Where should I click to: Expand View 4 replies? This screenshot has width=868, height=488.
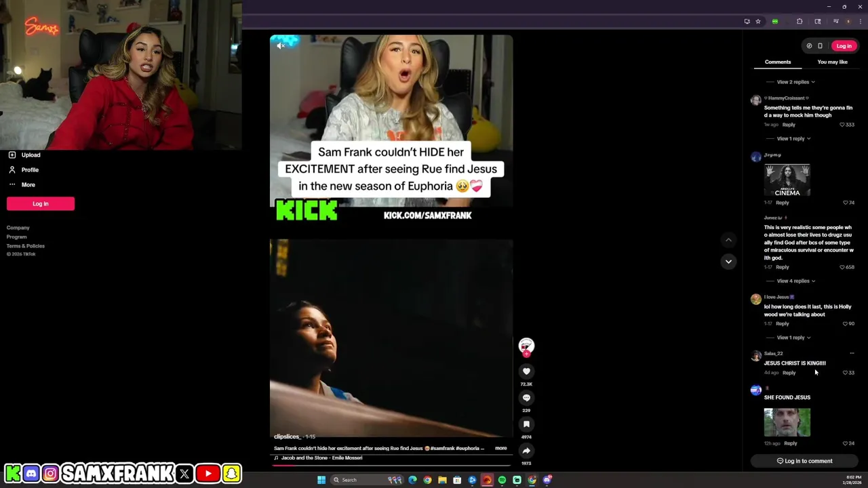[795, 281]
